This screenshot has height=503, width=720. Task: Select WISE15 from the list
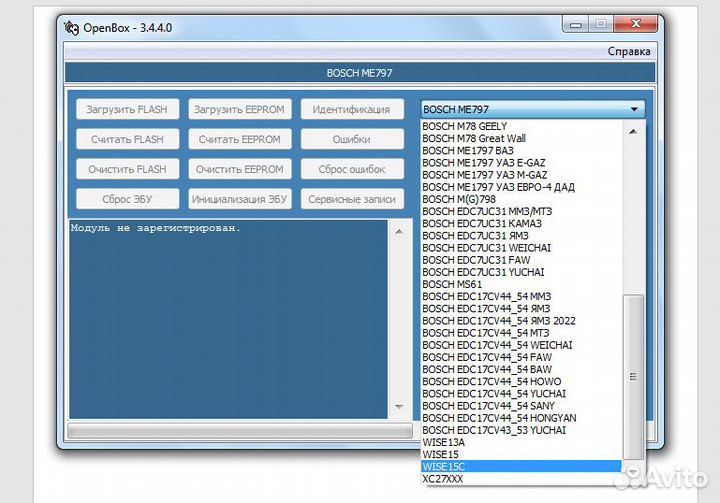click(x=521, y=455)
